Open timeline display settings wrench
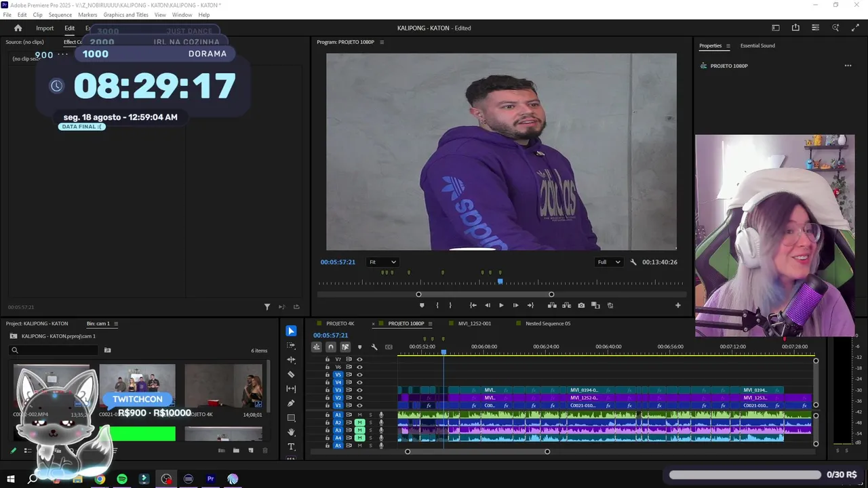 (x=374, y=347)
